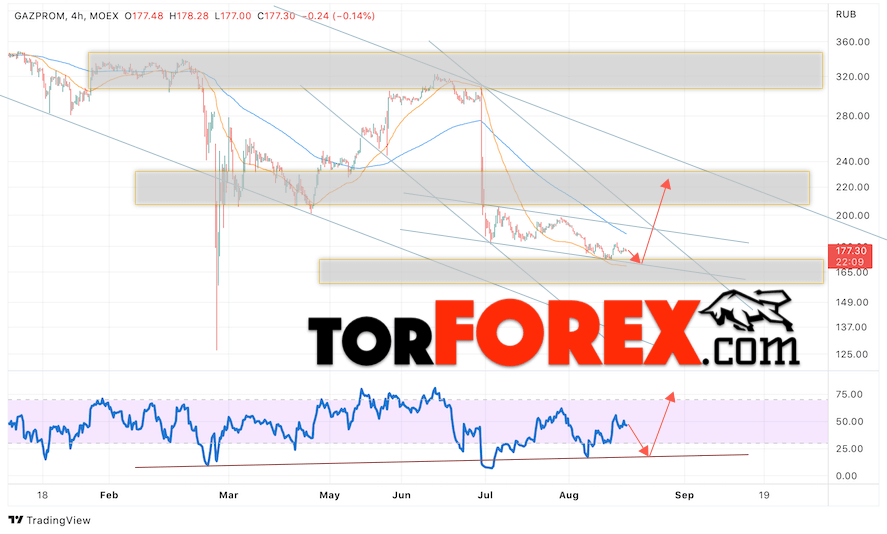Screen dimensions: 887x534
Task: Click the Aug label on time axis
Action: tap(569, 495)
